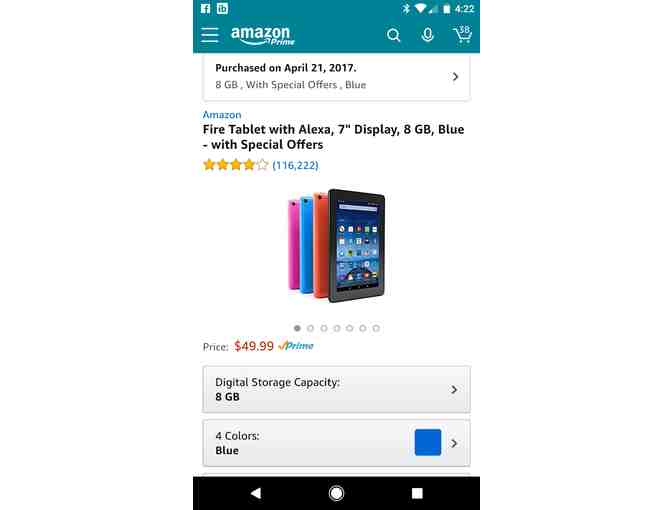Tap the Android home circle button
The image size is (672, 510).
[x=336, y=493]
